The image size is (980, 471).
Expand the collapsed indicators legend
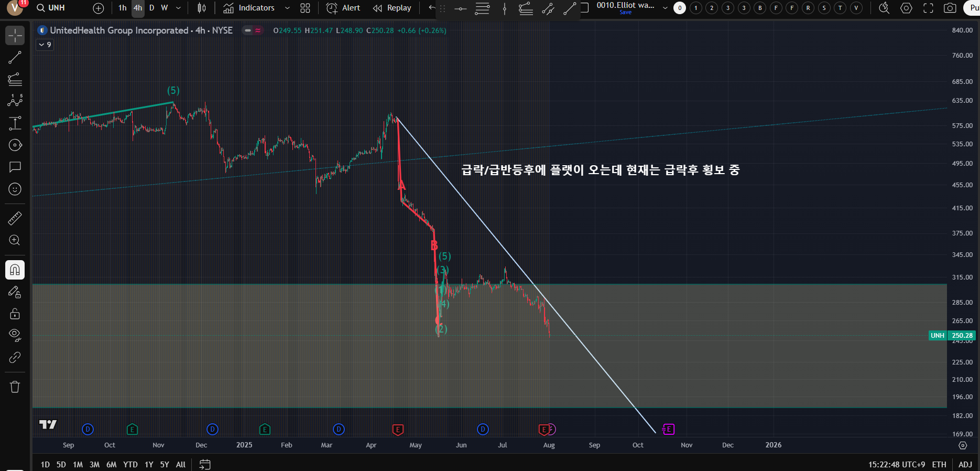coord(45,45)
